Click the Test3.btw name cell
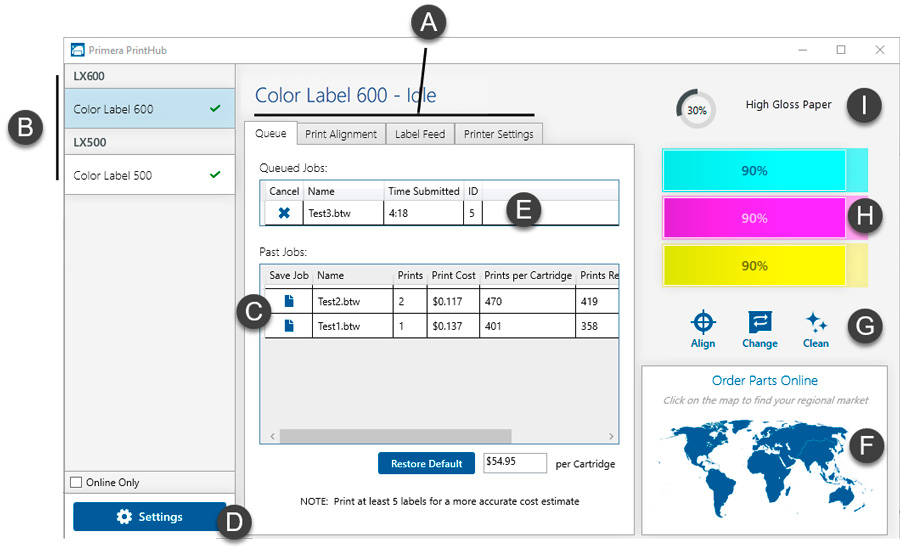Screen dimensions: 900x551 pyautogui.click(x=343, y=213)
